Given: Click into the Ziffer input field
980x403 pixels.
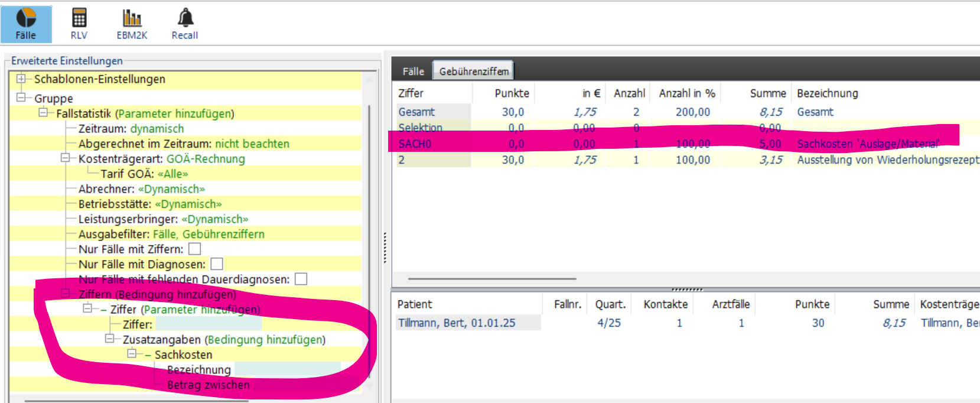Looking at the screenshot, I should tap(208, 324).
